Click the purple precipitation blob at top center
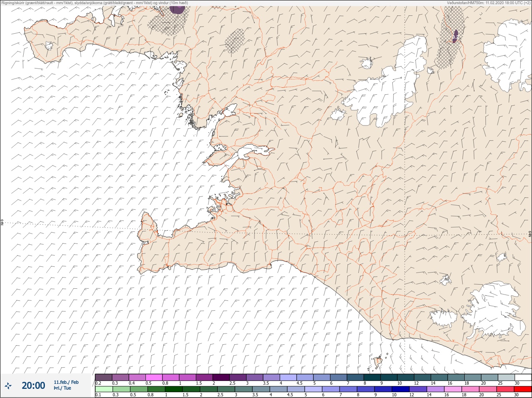 pos(177,10)
